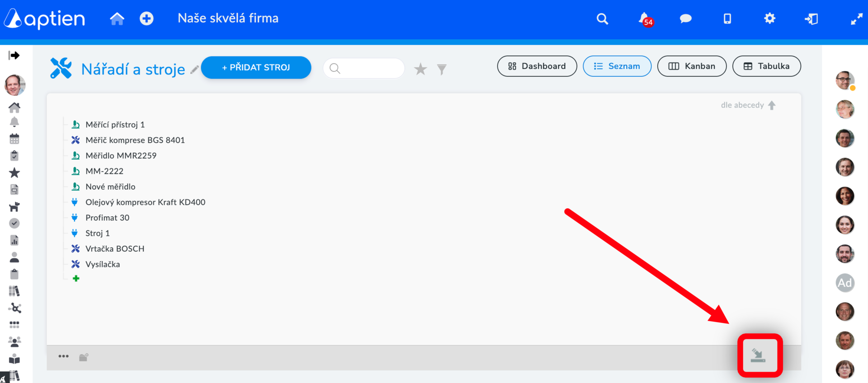The image size is (868, 383).
Task: Click the PŘIDAT STROJ button
Action: (256, 68)
